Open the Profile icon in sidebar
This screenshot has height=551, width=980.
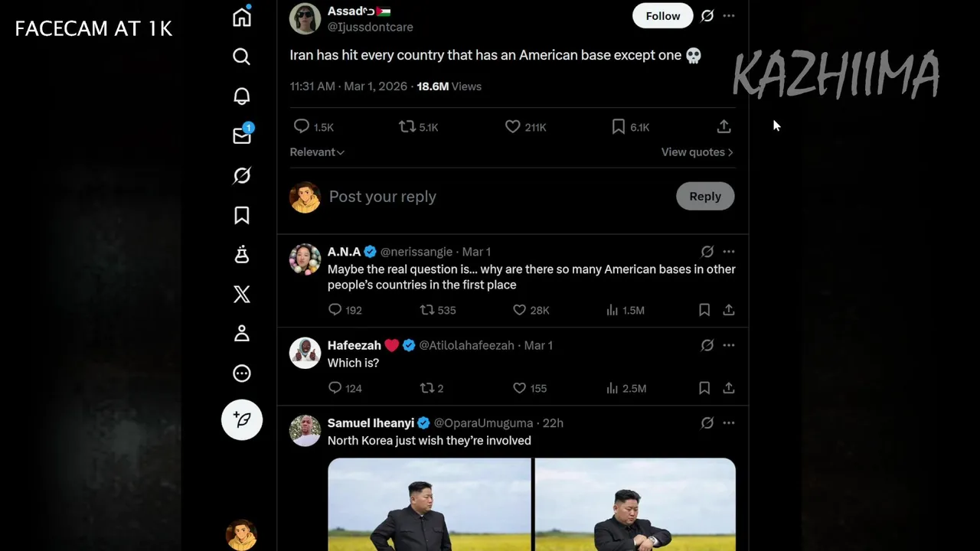pos(242,334)
